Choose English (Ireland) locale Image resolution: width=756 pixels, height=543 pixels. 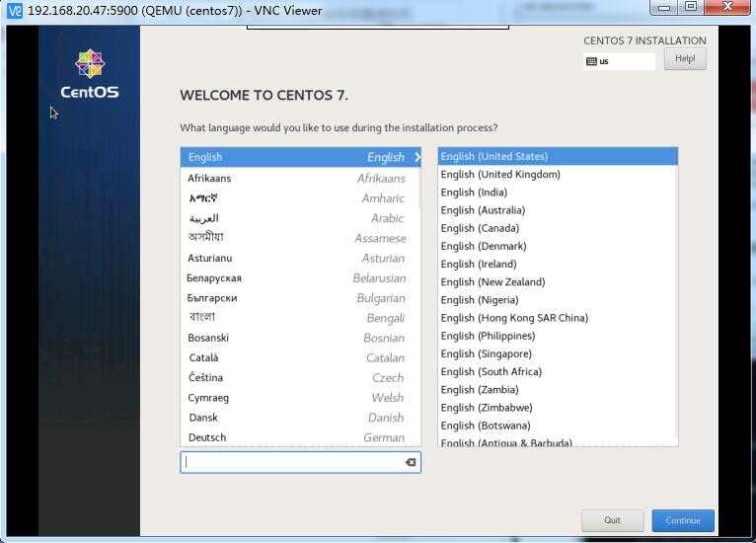click(x=558, y=265)
